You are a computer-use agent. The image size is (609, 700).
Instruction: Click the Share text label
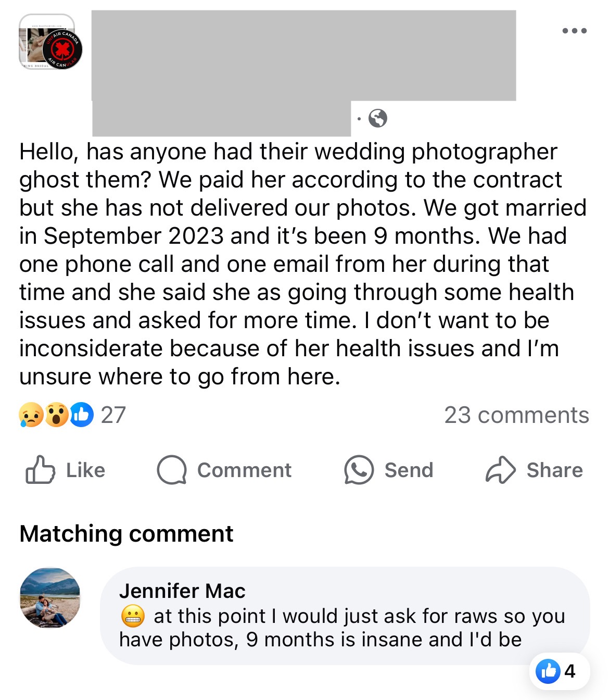coord(554,469)
